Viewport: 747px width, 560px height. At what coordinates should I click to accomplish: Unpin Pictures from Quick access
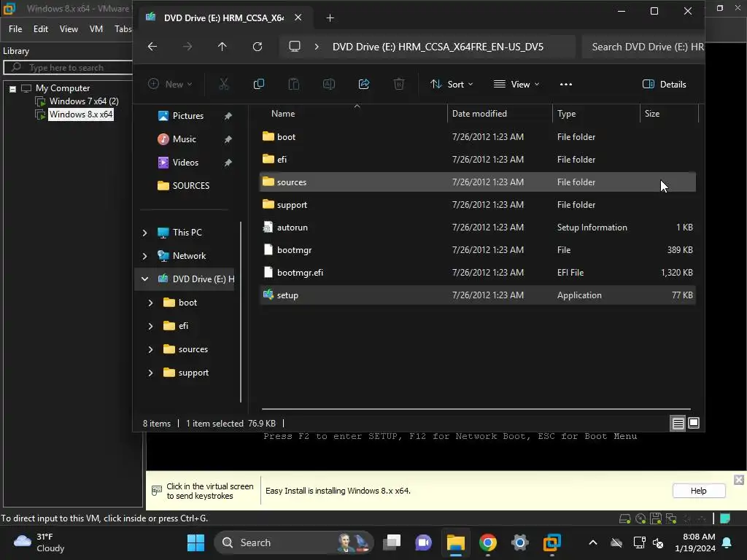pyautogui.click(x=228, y=116)
